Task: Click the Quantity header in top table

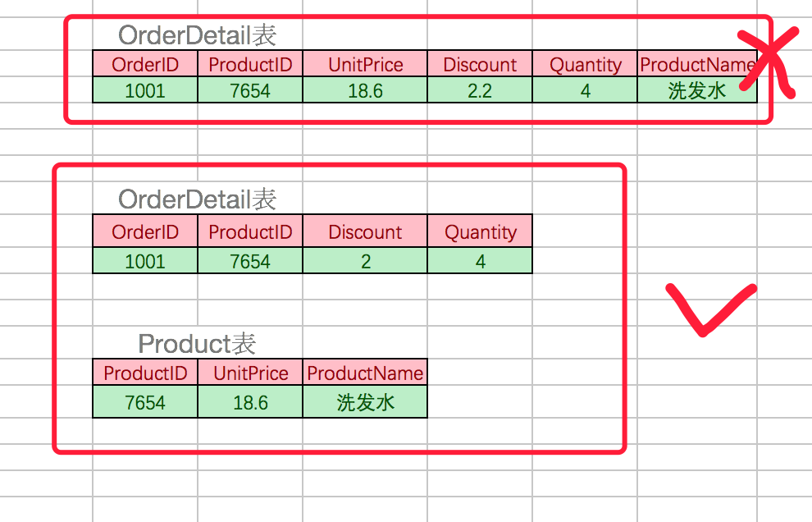Action: click(585, 64)
